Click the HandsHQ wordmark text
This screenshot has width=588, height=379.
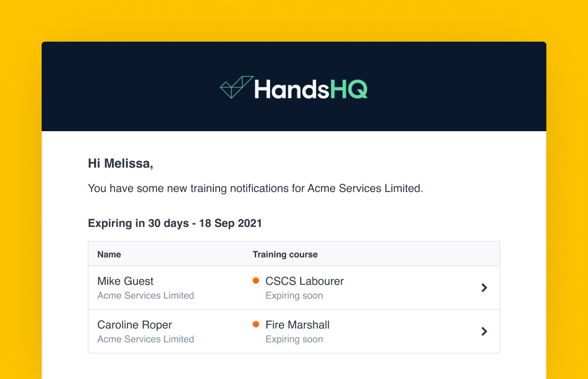tap(311, 89)
